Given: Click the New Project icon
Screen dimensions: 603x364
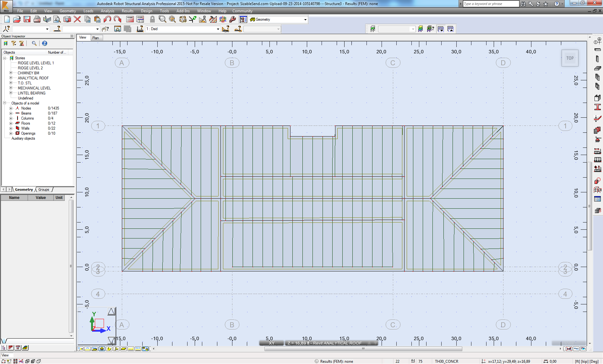Looking at the screenshot, I should 7,19.
